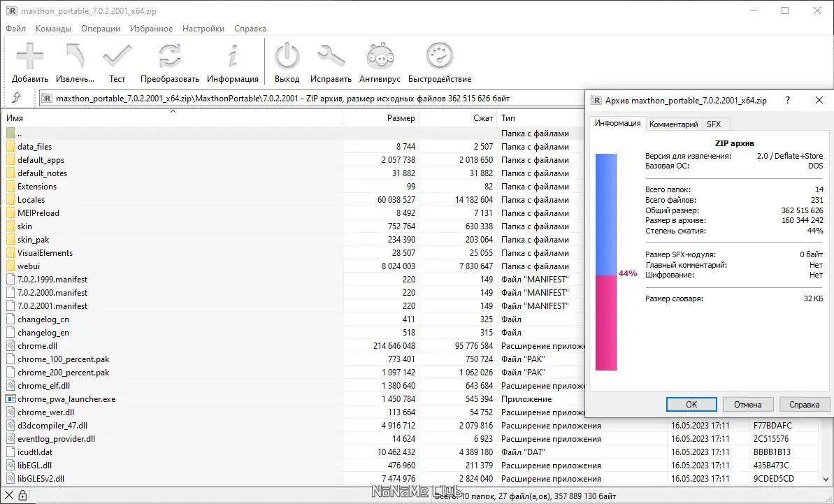Open the Операции menu

(100, 28)
